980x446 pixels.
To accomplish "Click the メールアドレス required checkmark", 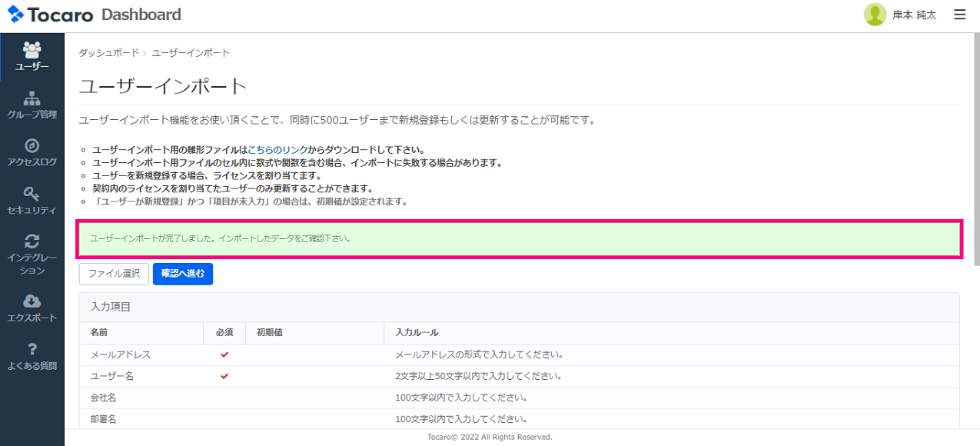I will coord(224,354).
